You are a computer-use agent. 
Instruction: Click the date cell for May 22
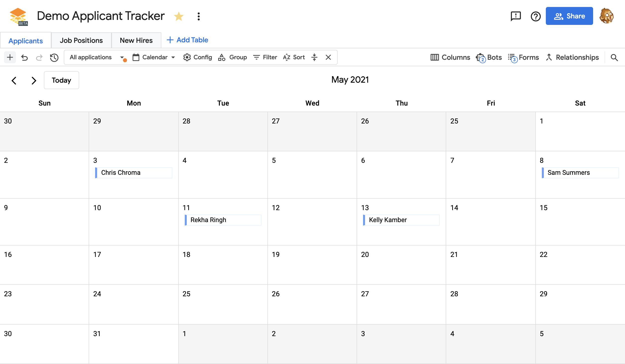coord(580,265)
